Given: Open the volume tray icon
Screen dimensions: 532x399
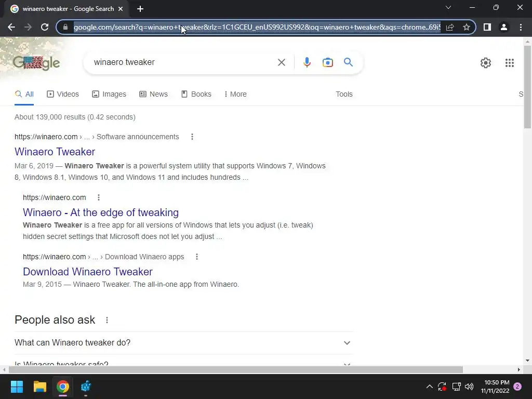Looking at the screenshot, I should [469, 387].
